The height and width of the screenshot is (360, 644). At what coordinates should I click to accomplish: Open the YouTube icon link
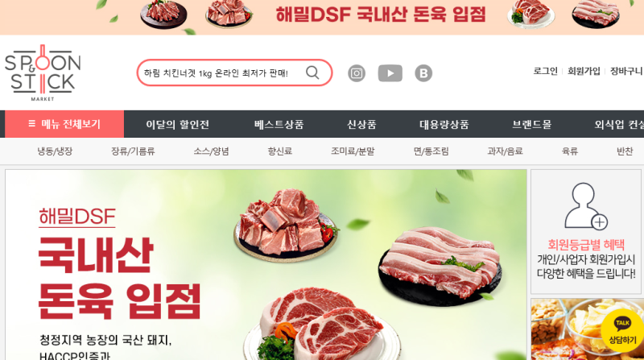(390, 73)
